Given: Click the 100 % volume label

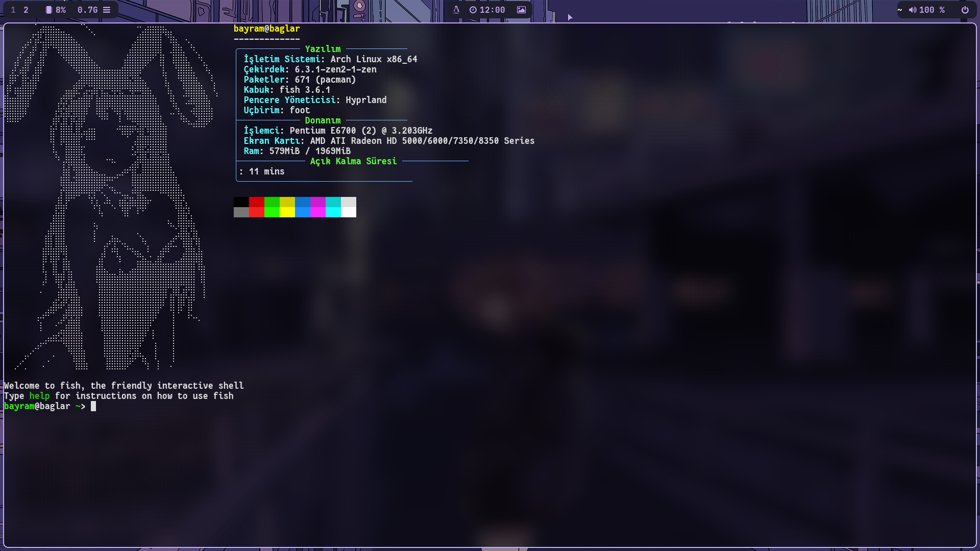Looking at the screenshot, I should click(932, 10).
